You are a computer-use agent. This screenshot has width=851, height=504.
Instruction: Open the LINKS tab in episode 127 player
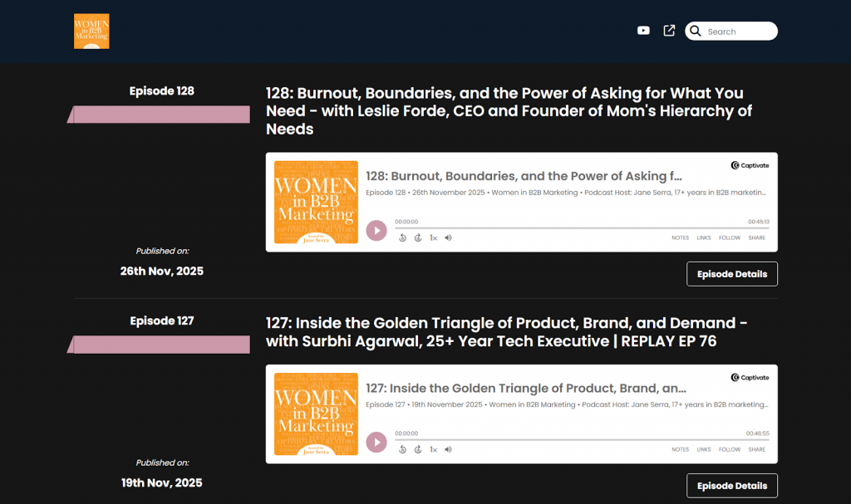(x=704, y=449)
